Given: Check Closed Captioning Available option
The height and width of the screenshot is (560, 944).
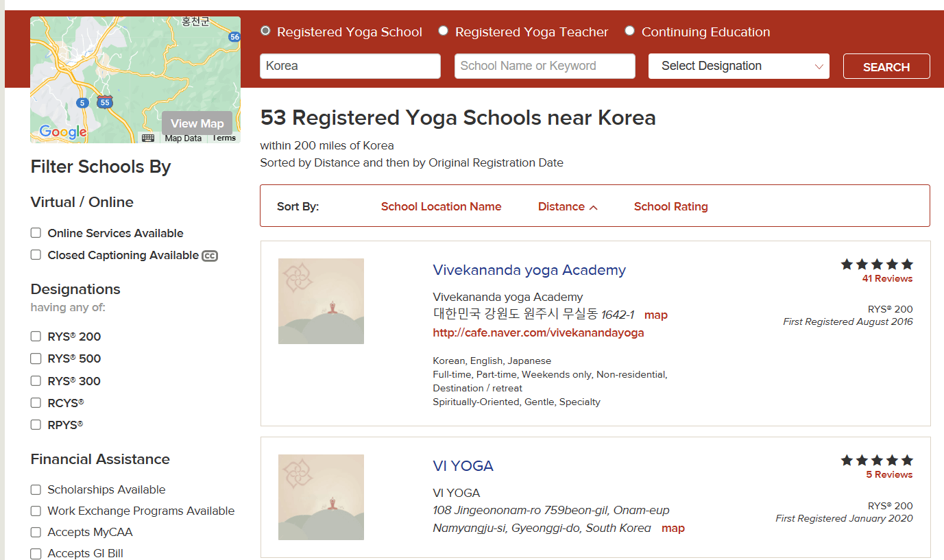Looking at the screenshot, I should [36, 255].
